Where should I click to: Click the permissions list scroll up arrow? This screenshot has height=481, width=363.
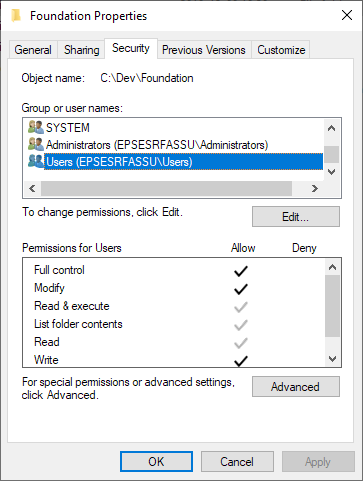coord(332,267)
